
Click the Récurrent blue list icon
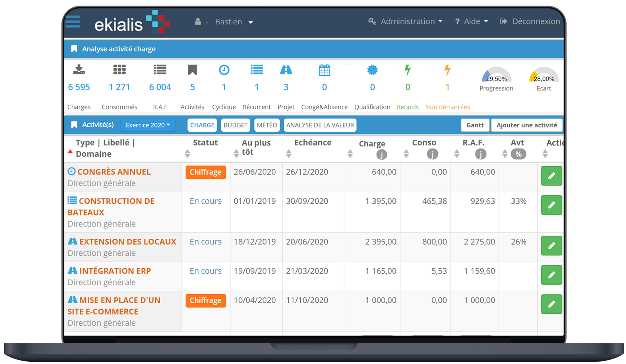coord(257,69)
